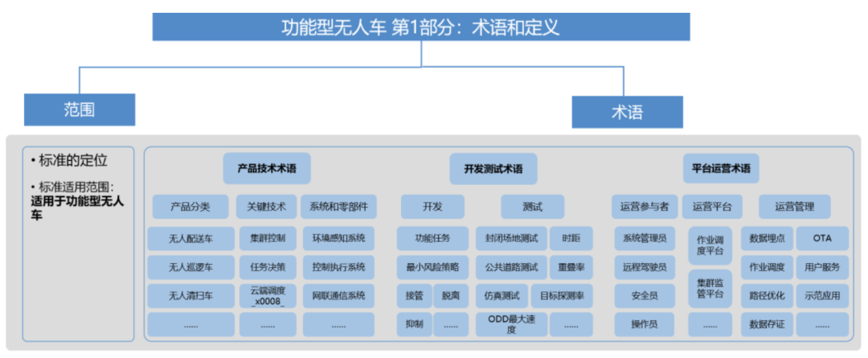Choose the 最小风险策略 term
The image size is (868, 358).
coord(433,267)
